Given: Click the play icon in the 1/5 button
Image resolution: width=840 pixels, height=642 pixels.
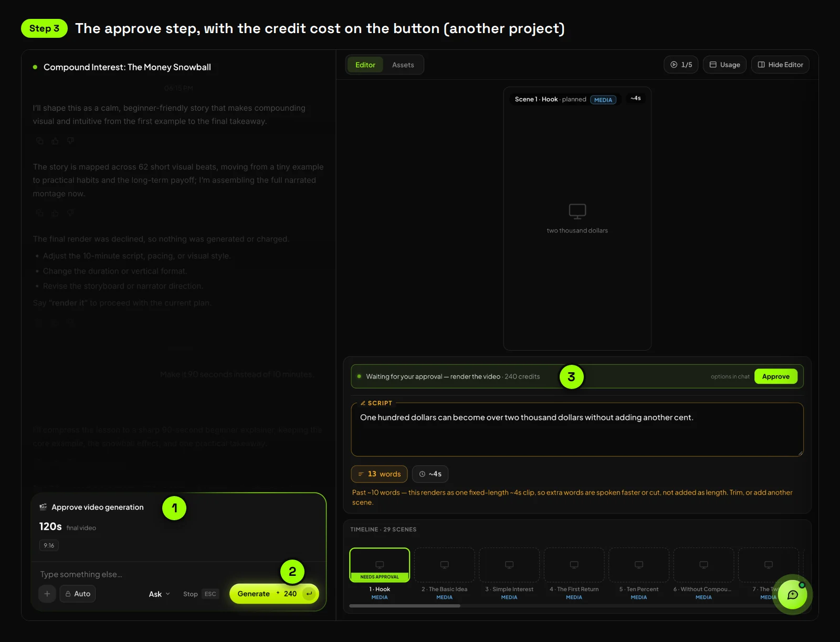Looking at the screenshot, I should coord(674,65).
